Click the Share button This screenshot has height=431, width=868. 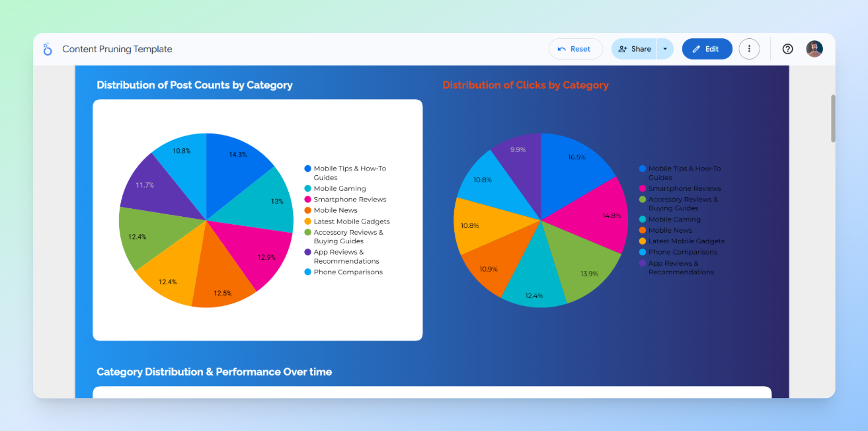pos(636,48)
